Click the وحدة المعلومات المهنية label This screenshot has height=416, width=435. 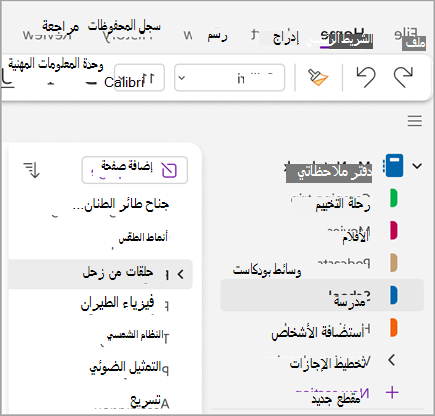pyautogui.click(x=56, y=64)
